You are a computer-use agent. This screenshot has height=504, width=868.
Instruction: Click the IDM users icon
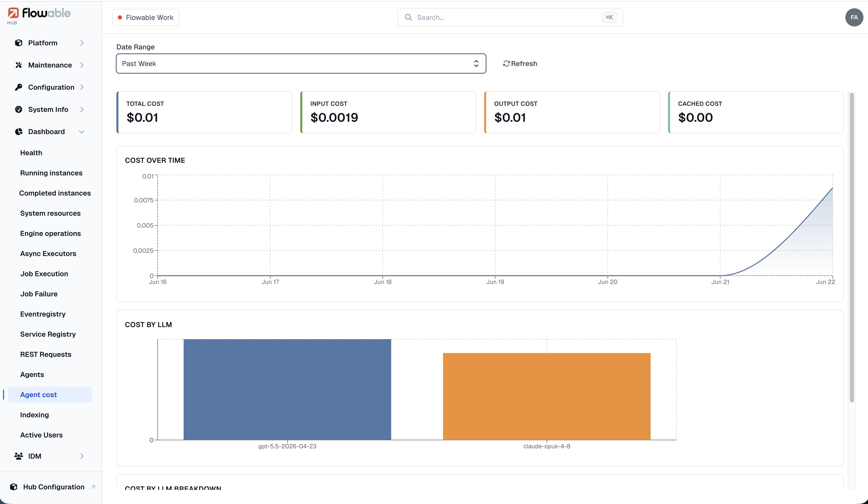click(x=19, y=456)
